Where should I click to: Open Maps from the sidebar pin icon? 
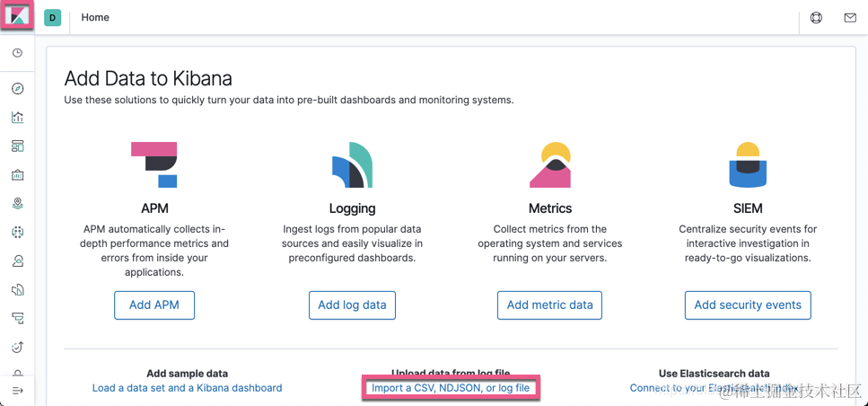tap(18, 203)
